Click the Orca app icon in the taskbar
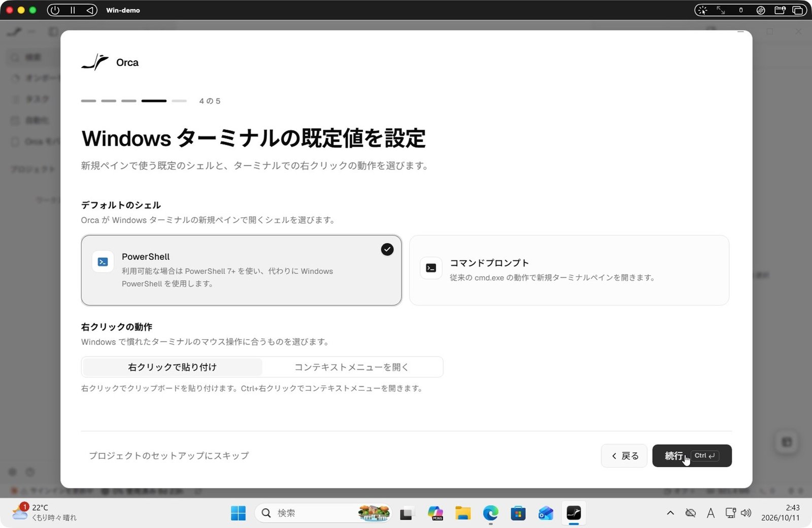Screen dimensions: 812x528 coord(573,513)
